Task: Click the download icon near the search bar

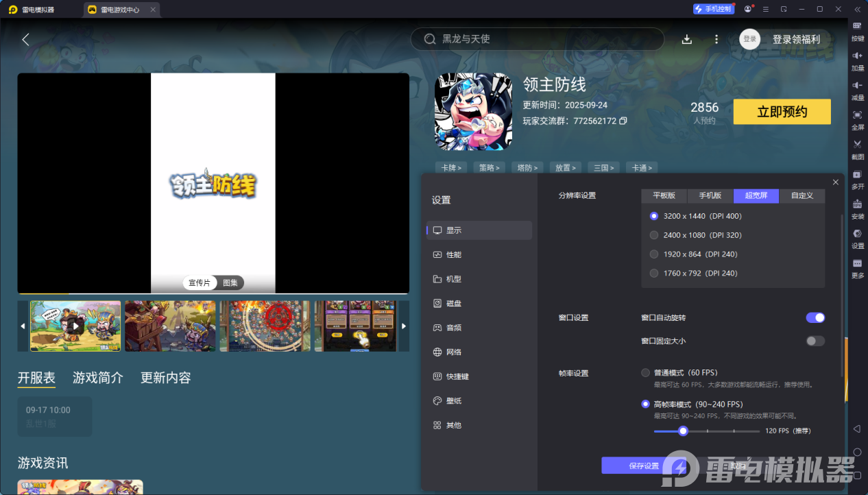Action: point(686,39)
